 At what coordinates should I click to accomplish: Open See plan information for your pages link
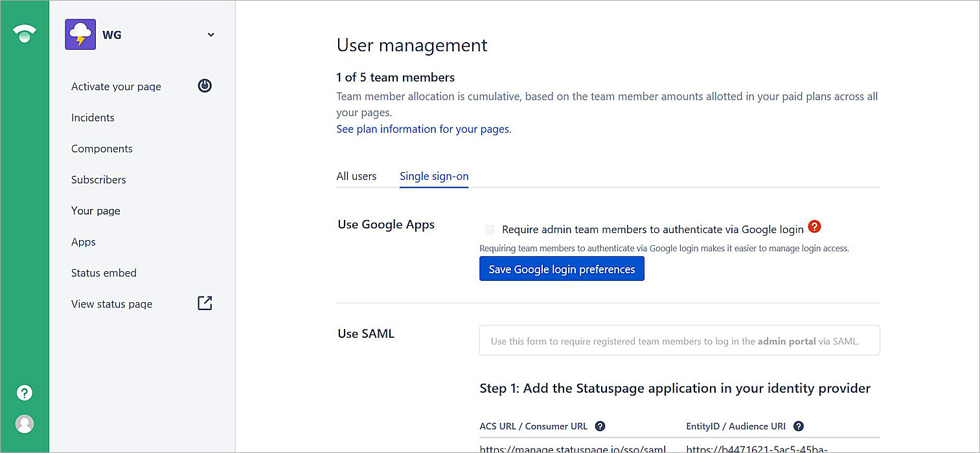(424, 129)
